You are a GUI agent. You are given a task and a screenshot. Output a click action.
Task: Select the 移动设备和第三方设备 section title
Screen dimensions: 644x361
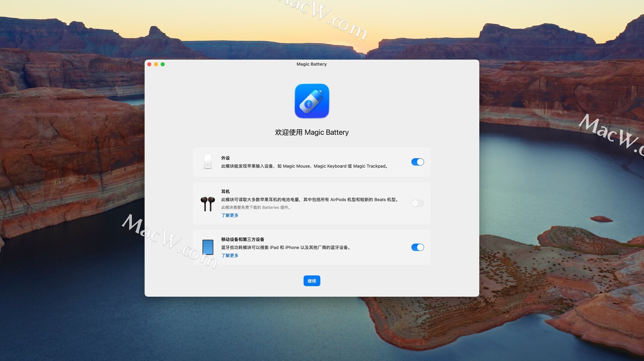click(x=243, y=240)
